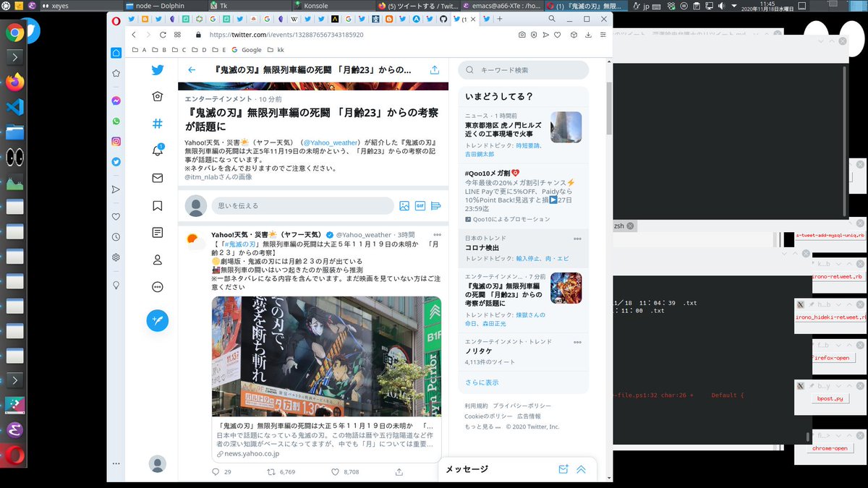Image resolution: width=868 pixels, height=488 pixels.
Task: Open Twitter profile person icon
Action: tap(157, 260)
